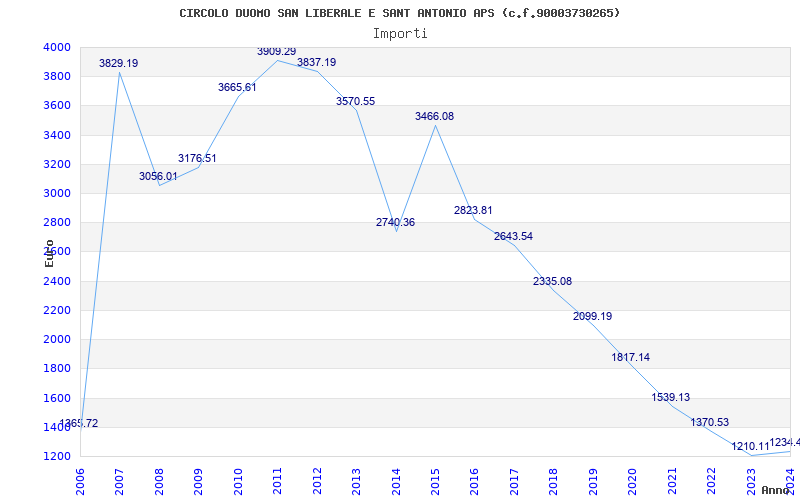Select the 2014 year tick label
This screenshot has height=500, width=800.
395,482
